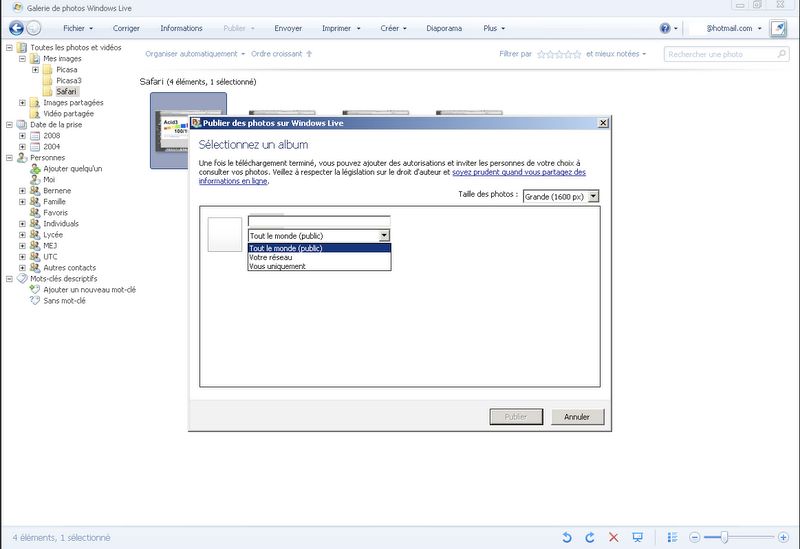Click Ajouter un nouveau mot-clé tag icon

click(35, 289)
